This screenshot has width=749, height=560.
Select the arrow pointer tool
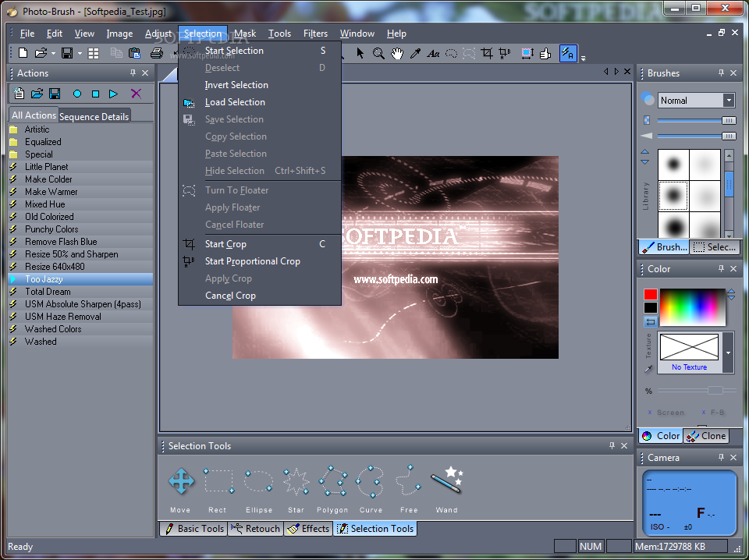tap(360, 54)
